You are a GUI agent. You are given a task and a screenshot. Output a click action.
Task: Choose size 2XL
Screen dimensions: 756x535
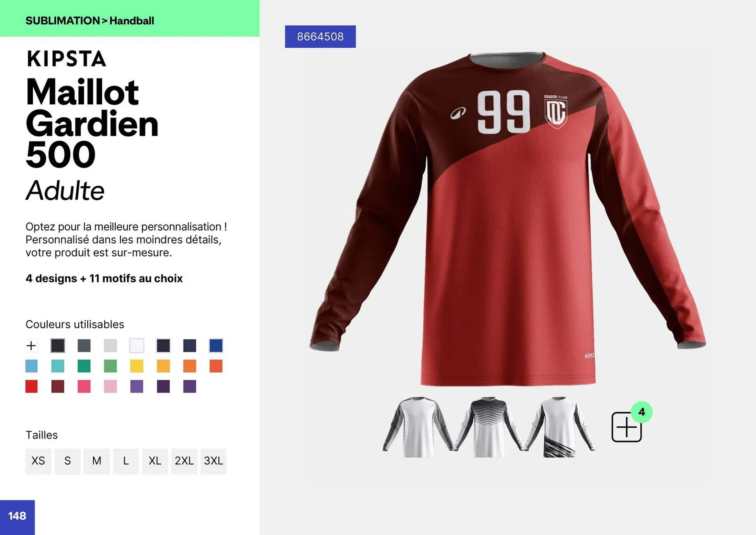point(184,461)
